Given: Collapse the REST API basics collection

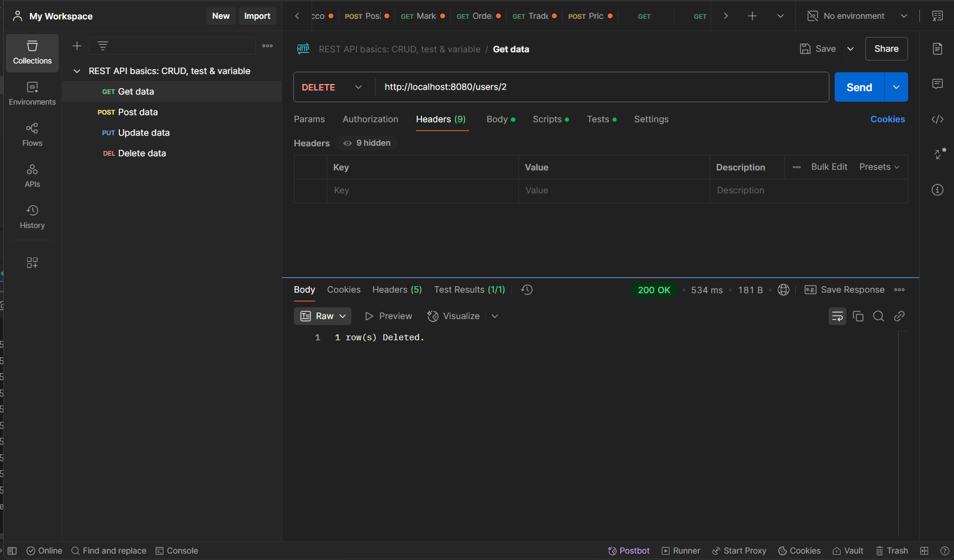Looking at the screenshot, I should pos(77,71).
